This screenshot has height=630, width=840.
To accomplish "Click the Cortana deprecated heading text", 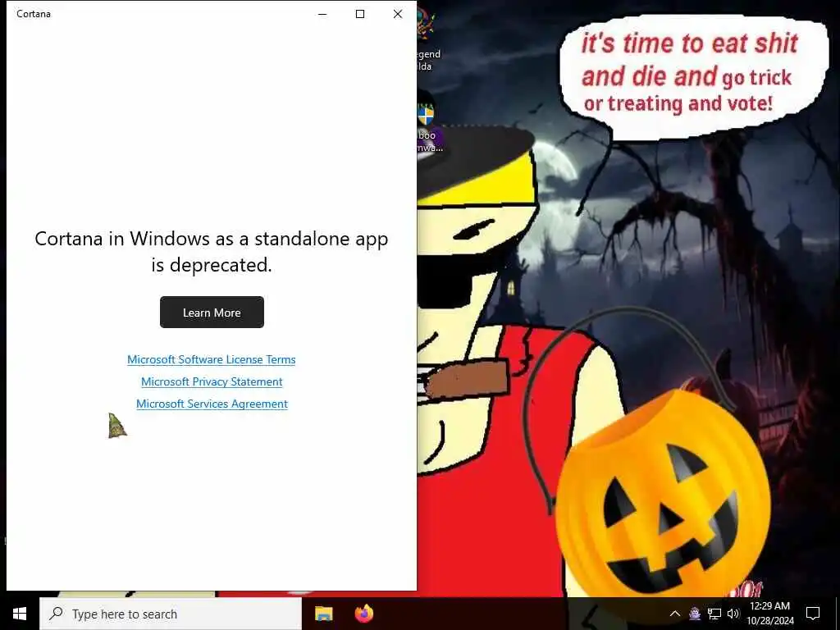I will tap(212, 251).
